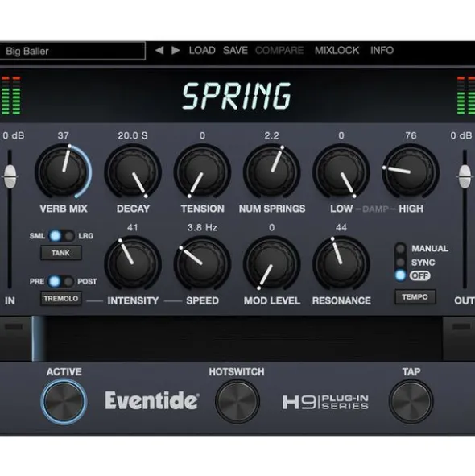This screenshot has width=475, height=476.
Task: Click the Big Baller preset name field
Action: tap(72, 51)
